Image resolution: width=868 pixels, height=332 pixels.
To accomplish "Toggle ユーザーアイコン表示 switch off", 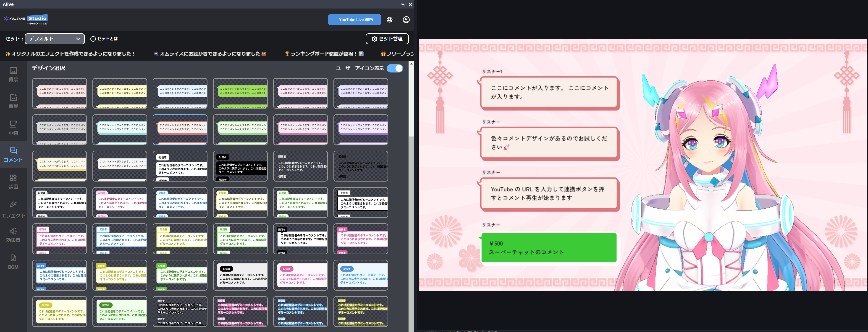I will click(395, 68).
